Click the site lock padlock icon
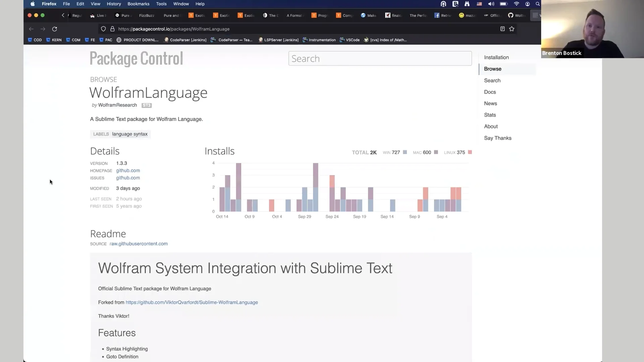The height and width of the screenshot is (362, 644). pyautogui.click(x=112, y=29)
